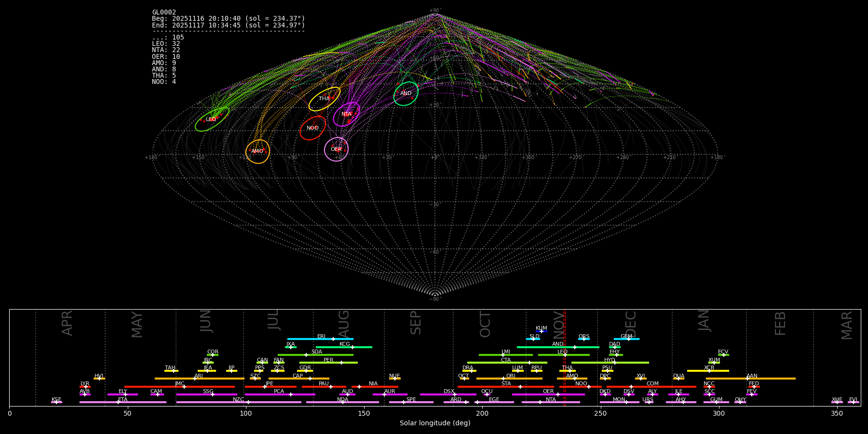Select the pink OER radiant circle
Screen dimensions: 868x434
coord(336,149)
